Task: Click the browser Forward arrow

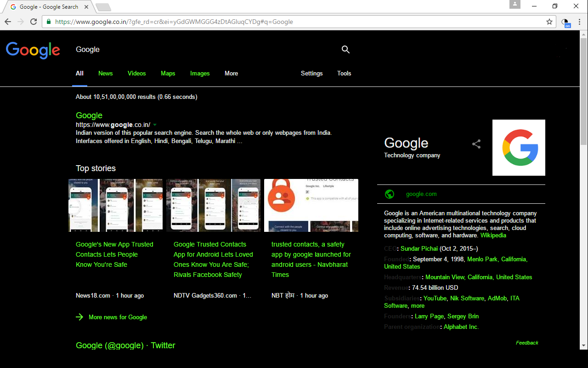Action: coord(21,22)
